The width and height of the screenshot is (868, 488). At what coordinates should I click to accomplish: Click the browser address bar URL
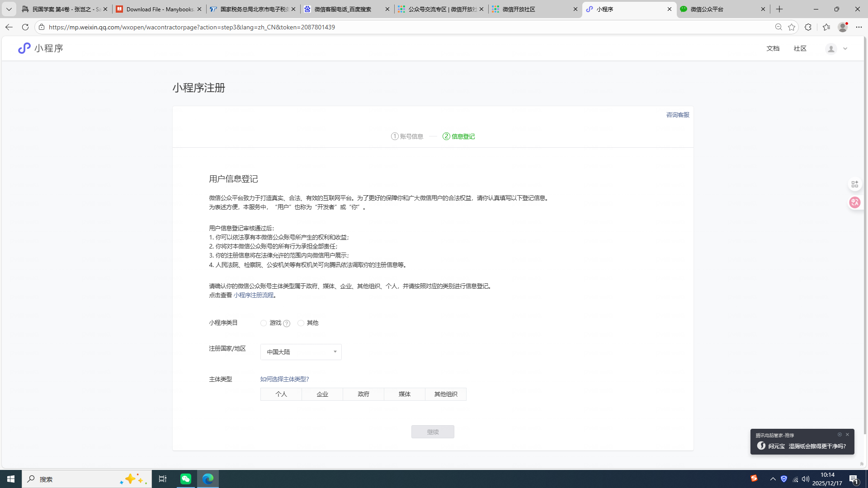[192, 27]
